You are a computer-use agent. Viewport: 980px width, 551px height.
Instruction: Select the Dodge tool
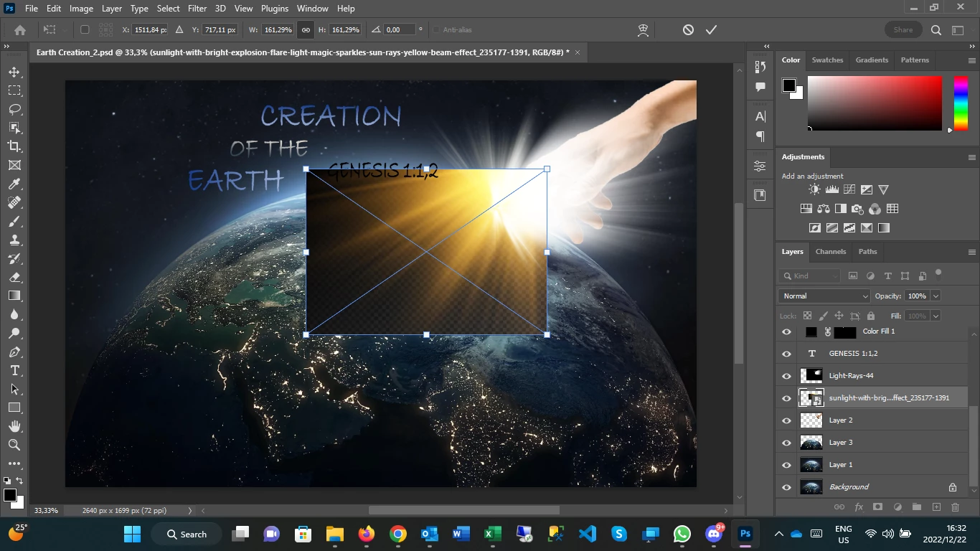click(14, 333)
